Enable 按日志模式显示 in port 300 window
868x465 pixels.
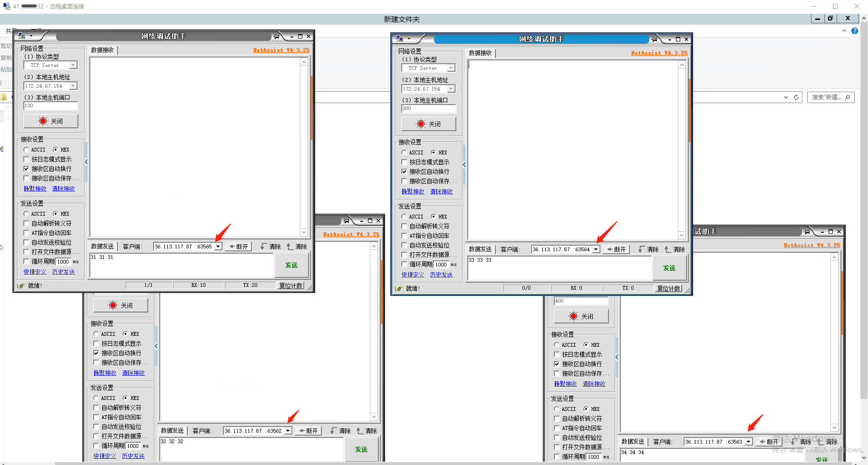[x=405, y=162]
